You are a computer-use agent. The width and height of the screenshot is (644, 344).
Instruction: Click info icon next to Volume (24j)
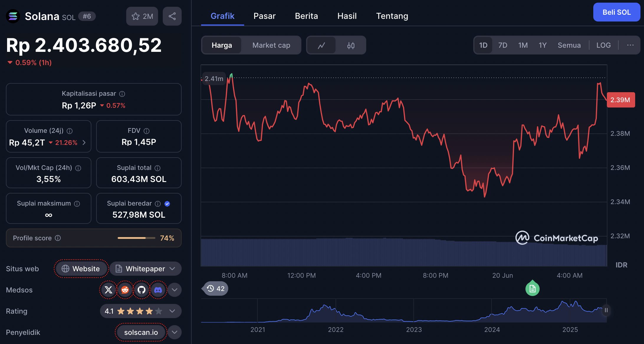[70, 131]
